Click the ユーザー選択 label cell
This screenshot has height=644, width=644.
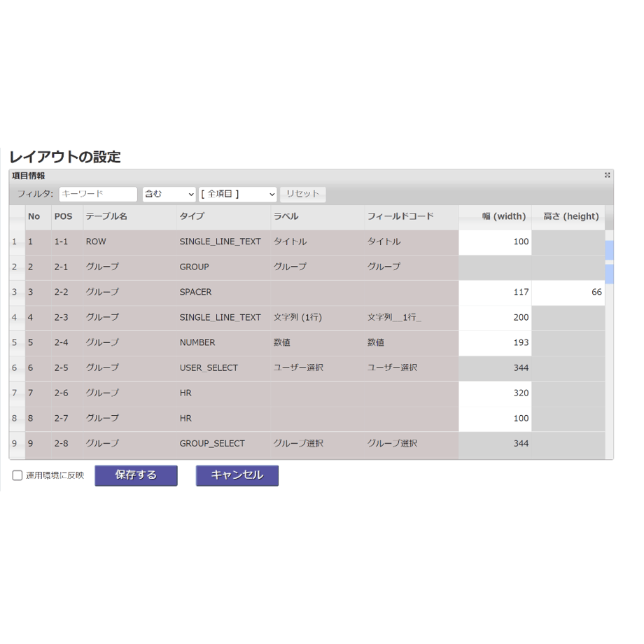coord(318,368)
